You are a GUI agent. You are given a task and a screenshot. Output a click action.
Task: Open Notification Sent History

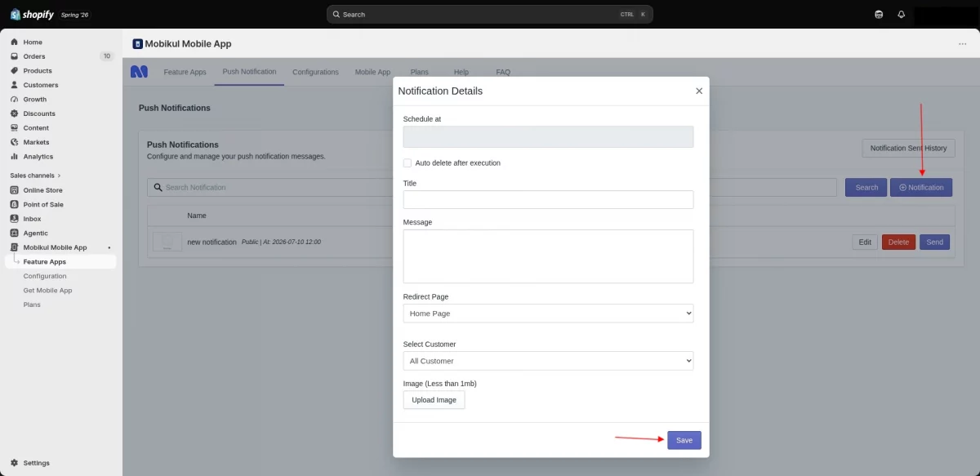pyautogui.click(x=908, y=148)
